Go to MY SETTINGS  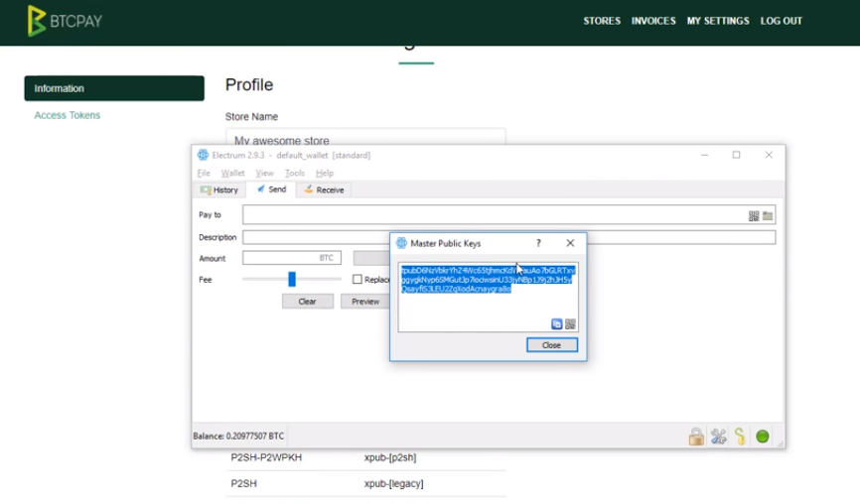coord(718,21)
